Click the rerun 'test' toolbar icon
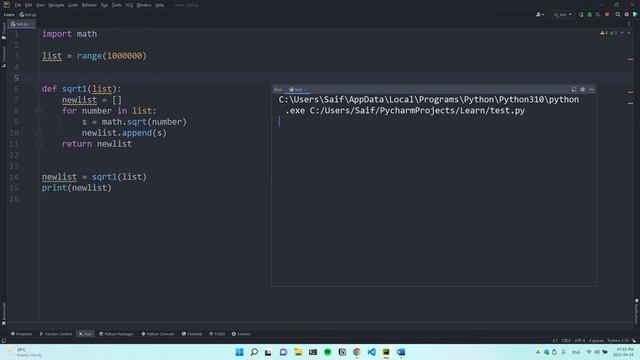640x360 pixels. (581, 15)
